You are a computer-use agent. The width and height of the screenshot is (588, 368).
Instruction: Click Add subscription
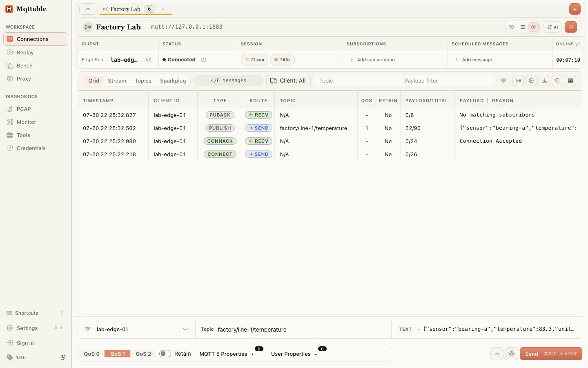click(x=372, y=60)
